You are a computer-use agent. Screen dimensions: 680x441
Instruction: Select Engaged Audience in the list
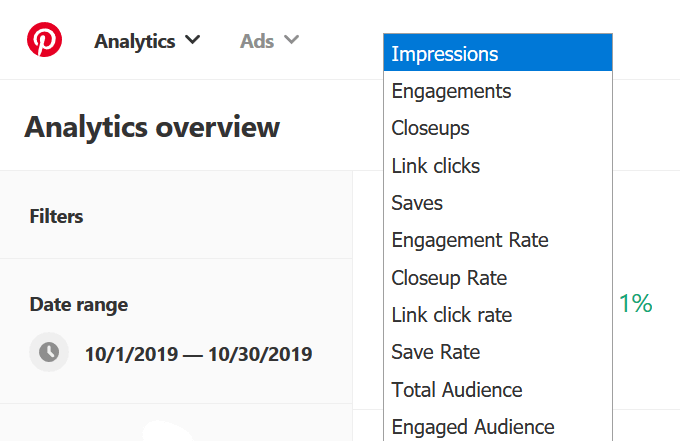pyautogui.click(x=497, y=427)
